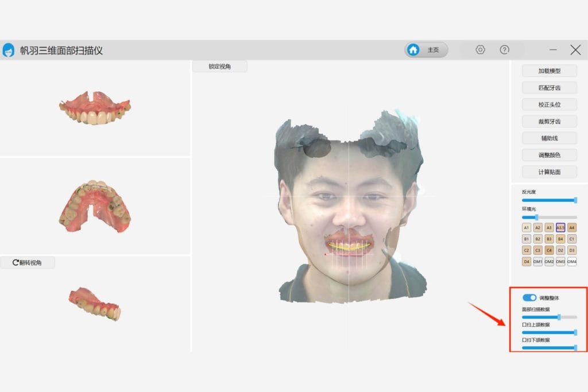Select the A3.5 tooth shade swatch
This screenshot has height=392, width=588.
pyautogui.click(x=560, y=227)
